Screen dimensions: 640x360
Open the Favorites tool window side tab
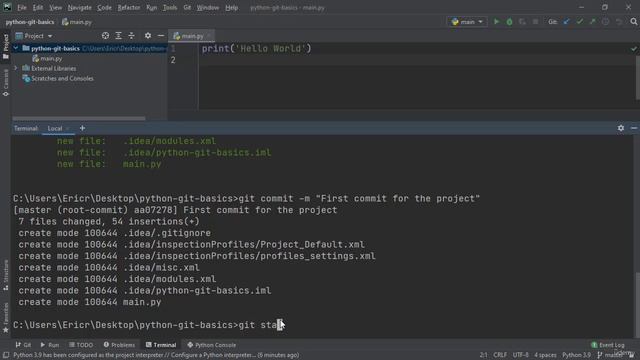[x=6, y=317]
